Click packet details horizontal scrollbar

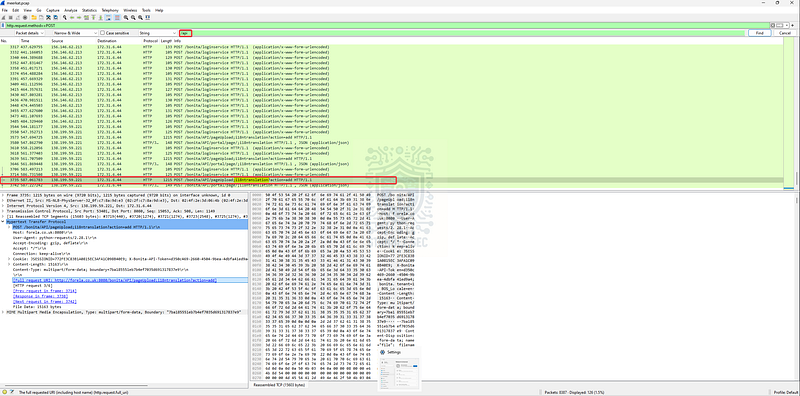[x=77, y=386]
